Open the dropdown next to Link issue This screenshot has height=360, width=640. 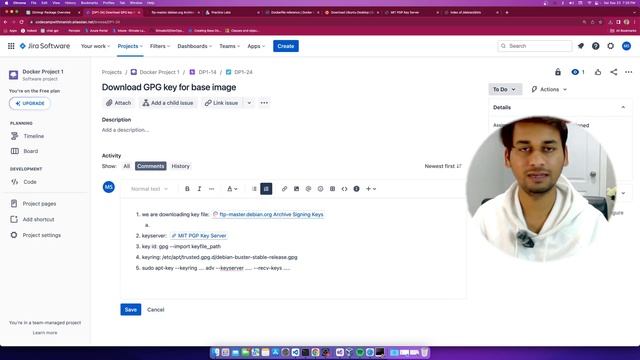click(x=249, y=103)
